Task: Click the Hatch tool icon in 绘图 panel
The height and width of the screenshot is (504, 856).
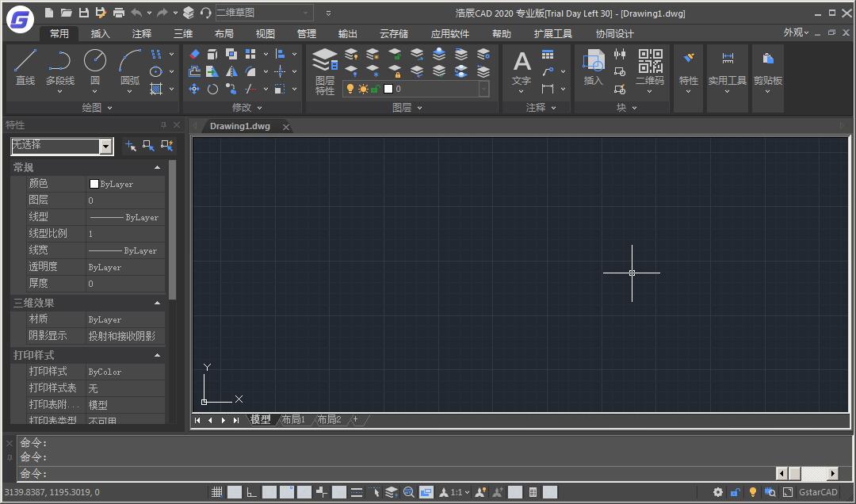Action: pos(156,89)
